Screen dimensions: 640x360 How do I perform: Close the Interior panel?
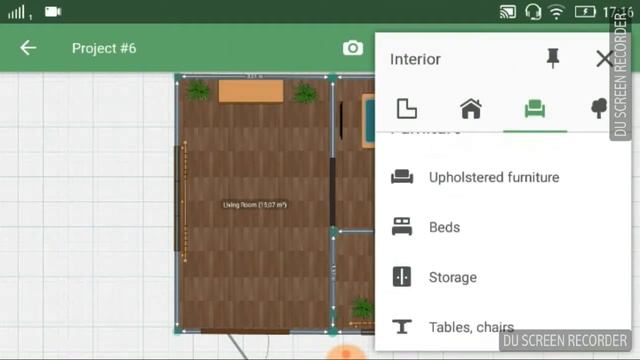[604, 59]
